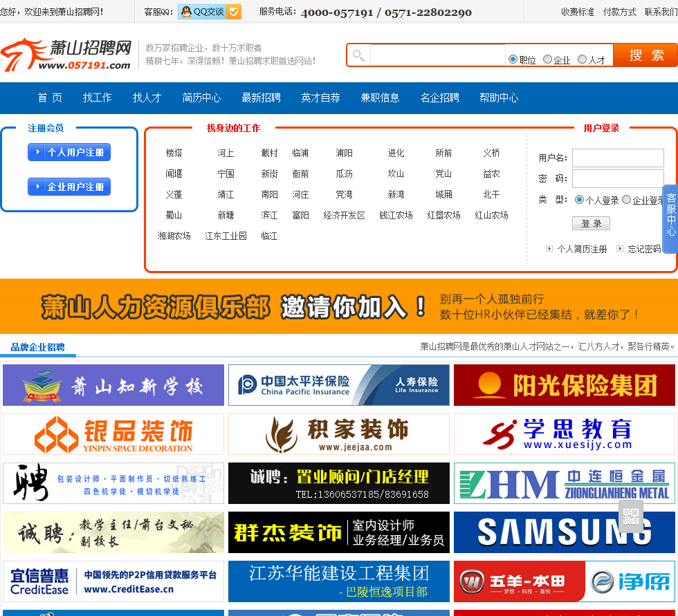The width and height of the screenshot is (678, 616).
Task: Click the 个人用户注册 button
Action: point(69,152)
